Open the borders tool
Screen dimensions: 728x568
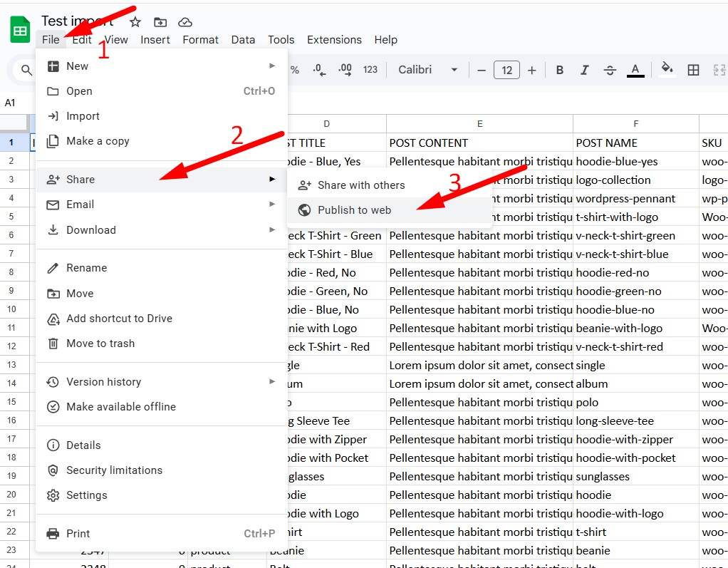pos(693,70)
